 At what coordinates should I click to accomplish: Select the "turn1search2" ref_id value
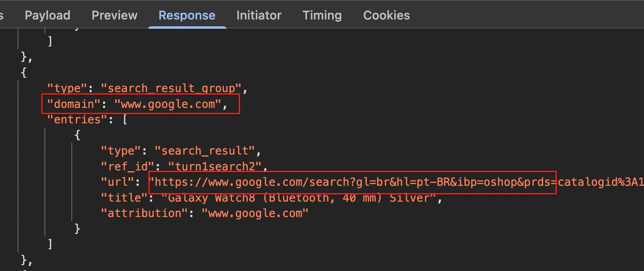click(x=215, y=166)
